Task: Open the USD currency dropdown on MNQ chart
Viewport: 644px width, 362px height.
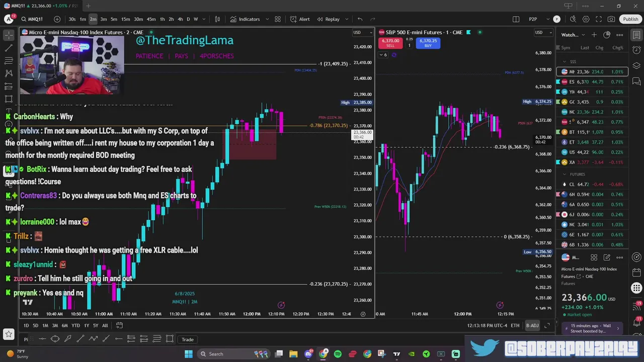Action: 362,33
